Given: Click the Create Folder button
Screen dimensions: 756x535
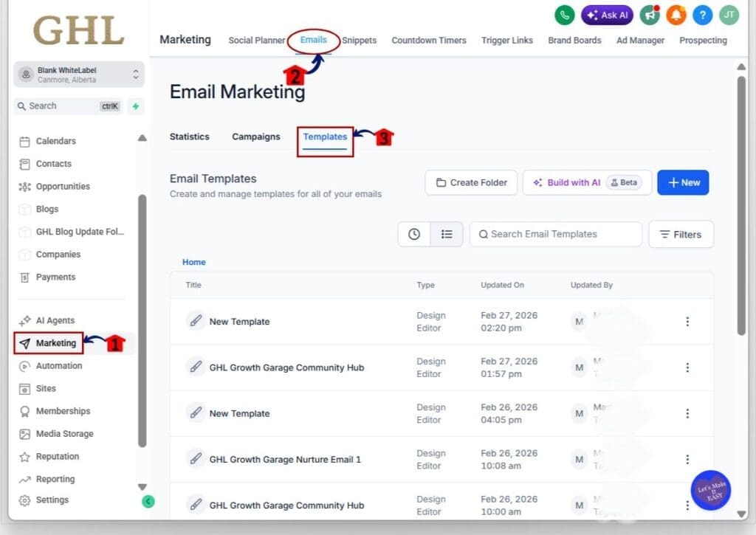Looking at the screenshot, I should (471, 182).
